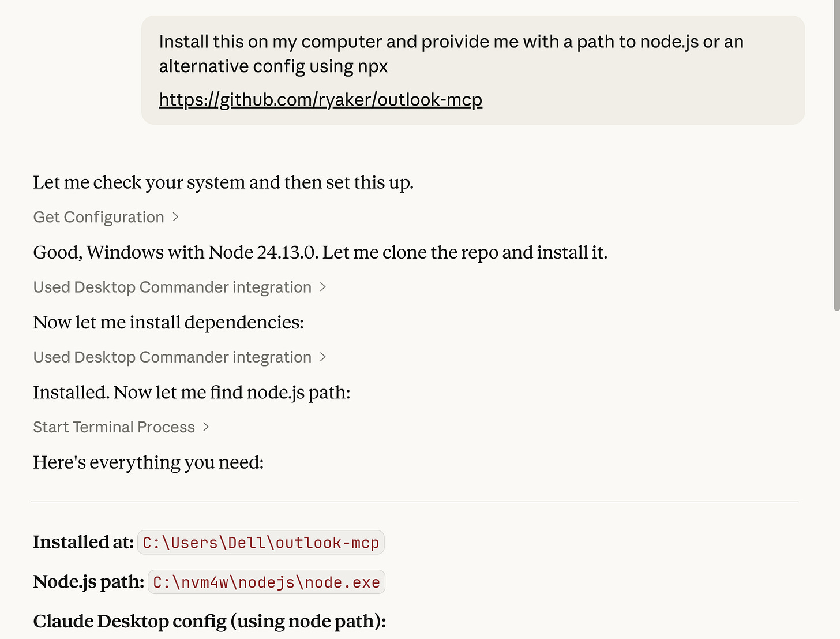
Task: Click the chevron beside Get Configuration
Action: (176, 217)
